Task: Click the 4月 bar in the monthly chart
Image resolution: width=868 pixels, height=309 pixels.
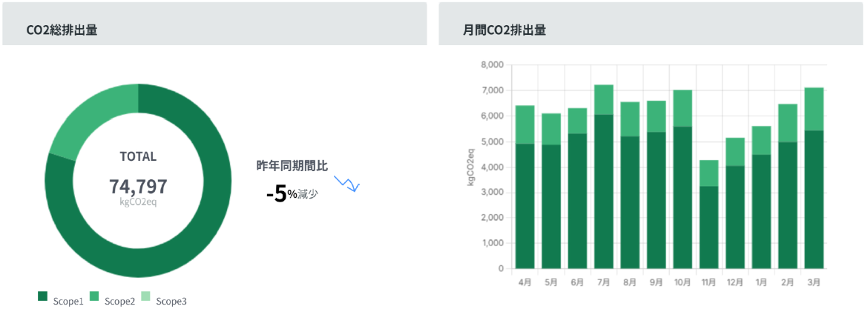Action: (x=525, y=187)
